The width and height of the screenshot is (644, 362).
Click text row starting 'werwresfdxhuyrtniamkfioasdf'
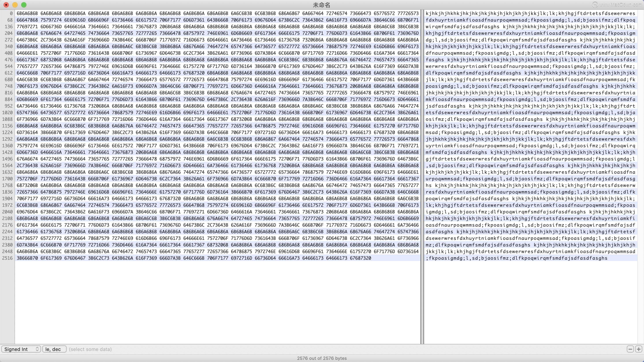point(530,66)
